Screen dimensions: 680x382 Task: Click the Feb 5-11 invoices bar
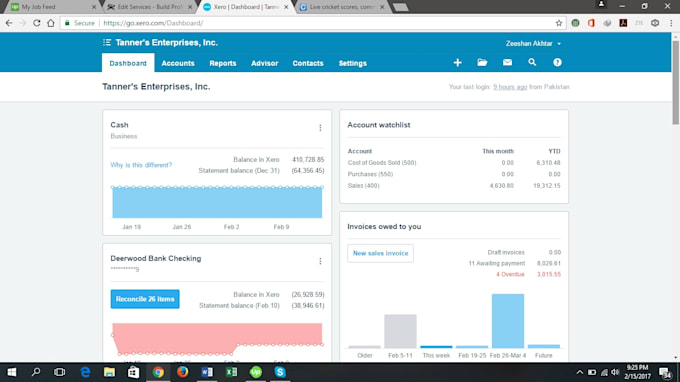tap(400, 331)
